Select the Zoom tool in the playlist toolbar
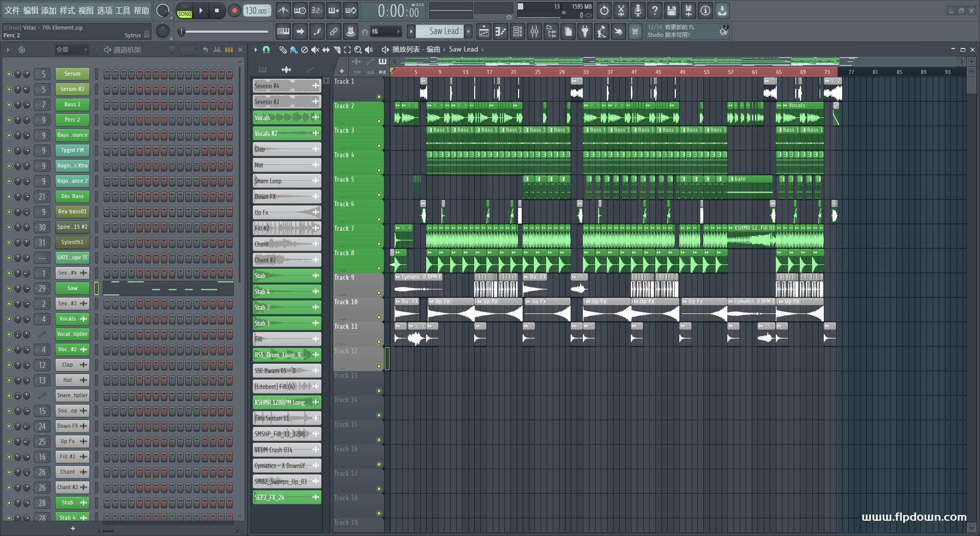Screen dimensions: 980x536 coord(358,50)
